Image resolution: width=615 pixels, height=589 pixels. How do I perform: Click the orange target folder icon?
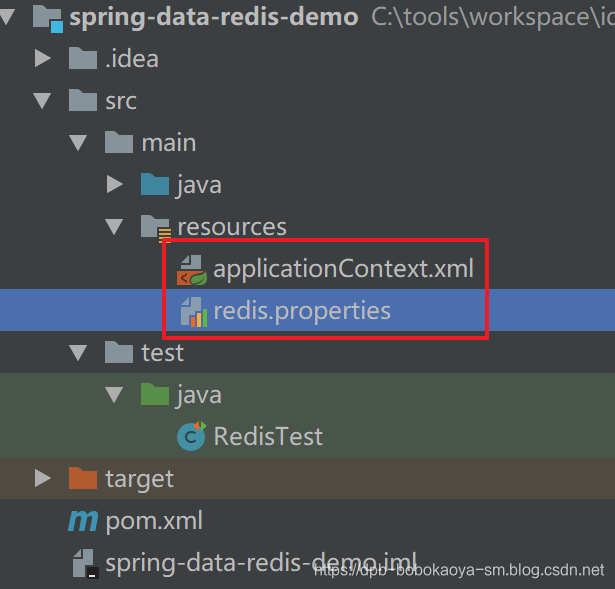coord(83,478)
